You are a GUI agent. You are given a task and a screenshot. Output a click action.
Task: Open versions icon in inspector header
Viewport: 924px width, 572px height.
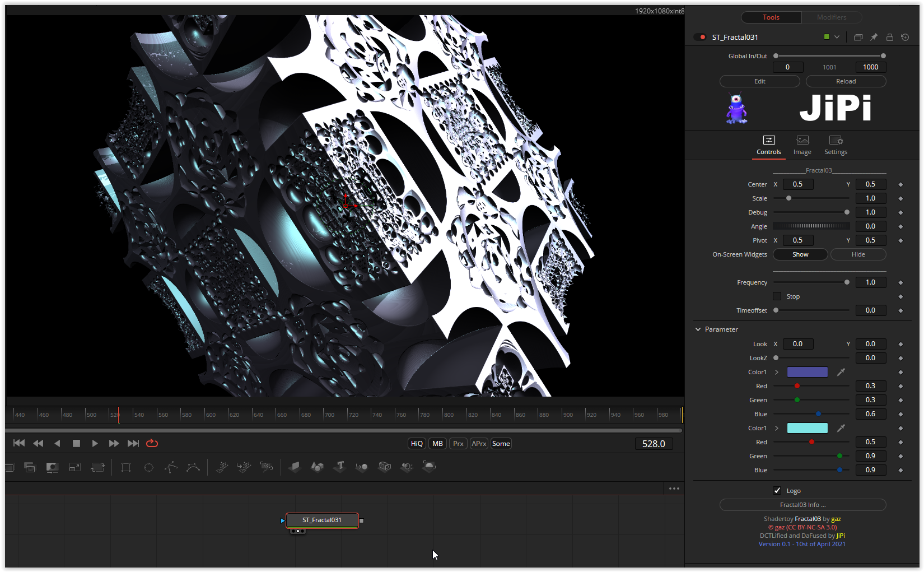(x=858, y=37)
